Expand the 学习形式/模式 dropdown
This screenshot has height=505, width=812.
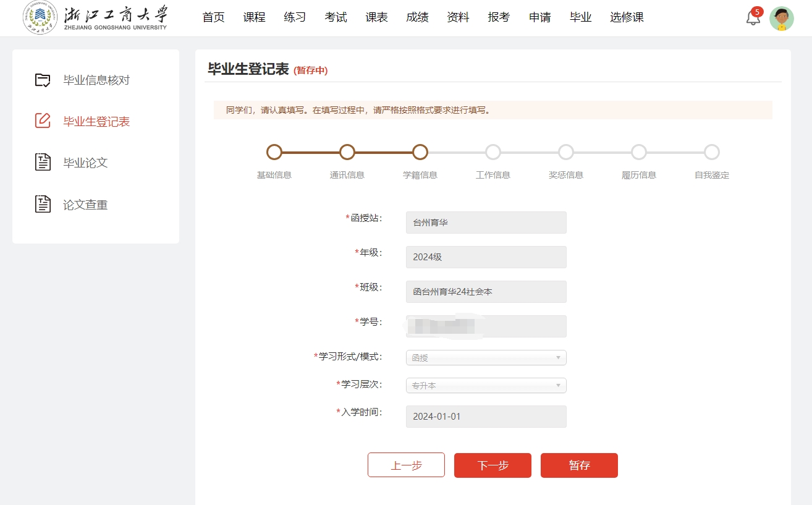tap(486, 358)
